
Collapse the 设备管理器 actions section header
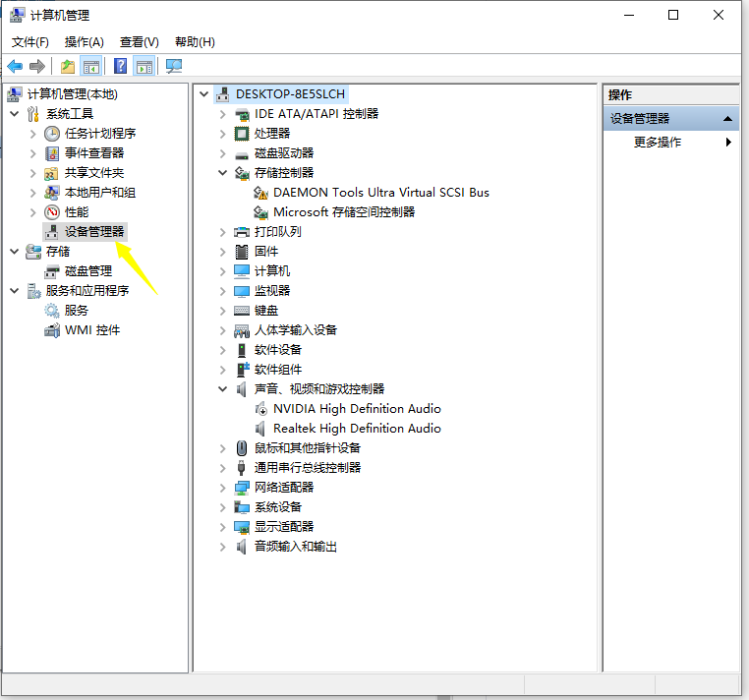[x=728, y=119]
